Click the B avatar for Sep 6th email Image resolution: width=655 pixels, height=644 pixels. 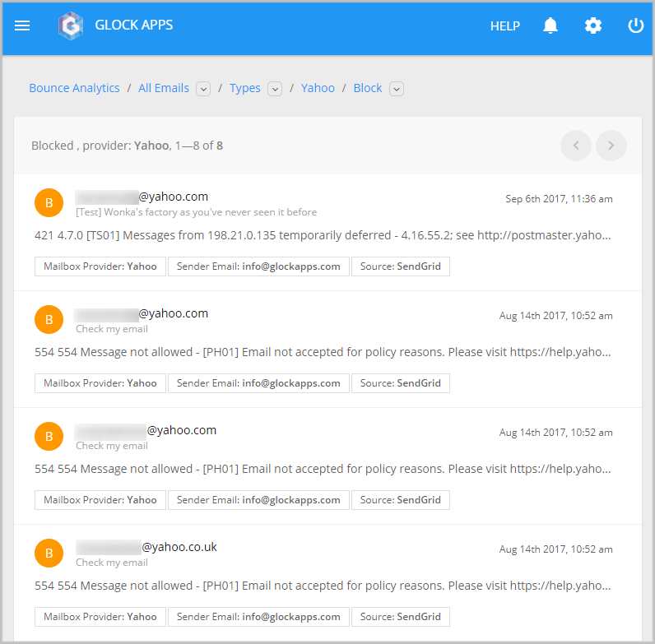[x=49, y=203]
